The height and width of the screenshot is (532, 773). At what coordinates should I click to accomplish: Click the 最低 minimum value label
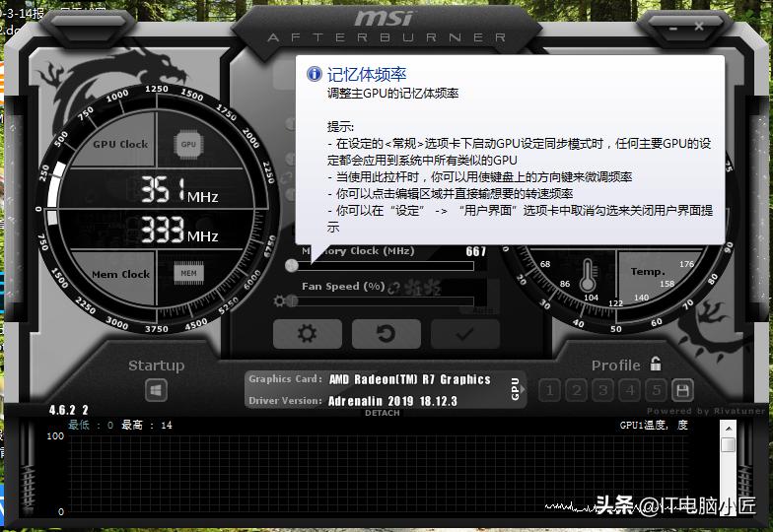[91, 425]
